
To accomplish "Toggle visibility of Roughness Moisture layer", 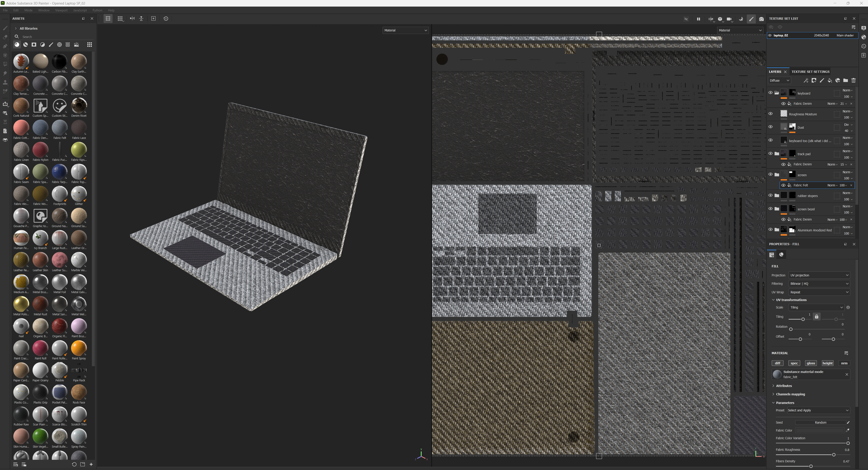I will 770,114.
